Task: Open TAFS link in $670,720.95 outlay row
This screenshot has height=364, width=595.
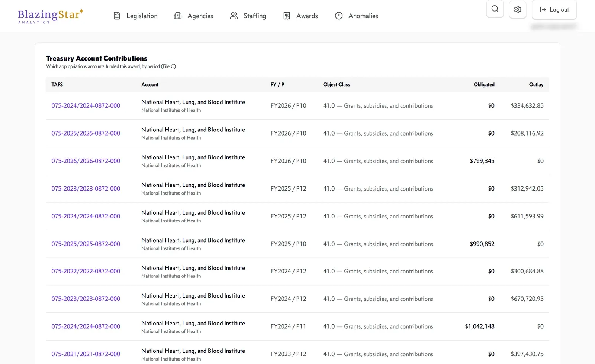Action: click(x=86, y=299)
